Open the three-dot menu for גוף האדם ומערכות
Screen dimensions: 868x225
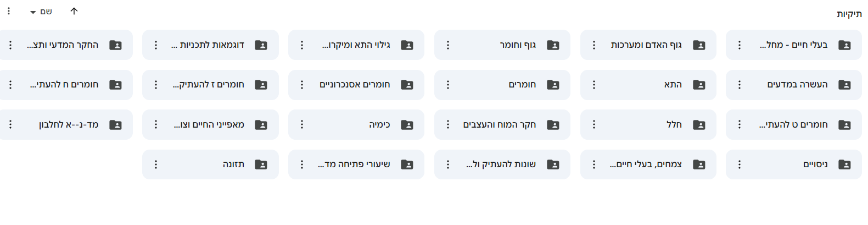[x=594, y=45]
